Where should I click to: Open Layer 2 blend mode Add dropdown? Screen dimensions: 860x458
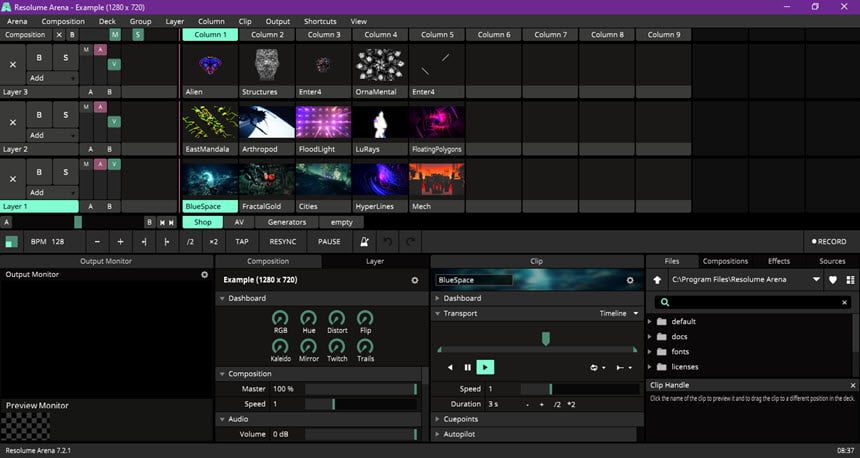point(53,135)
